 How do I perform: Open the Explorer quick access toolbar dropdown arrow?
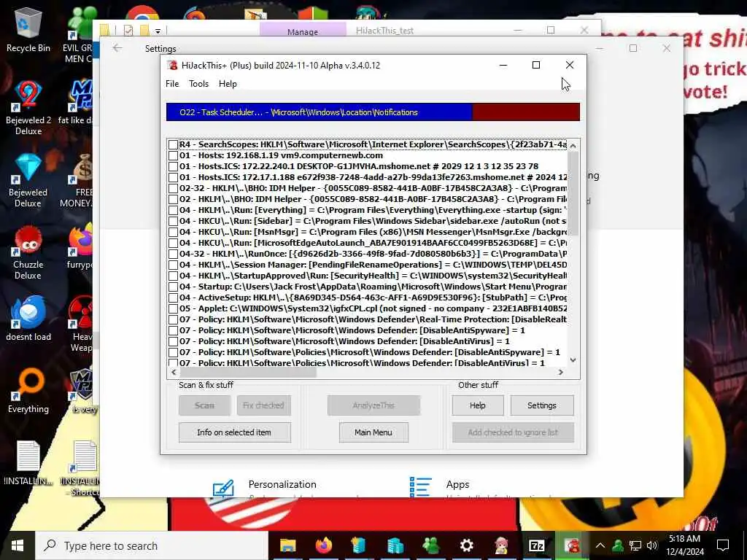coord(158,31)
